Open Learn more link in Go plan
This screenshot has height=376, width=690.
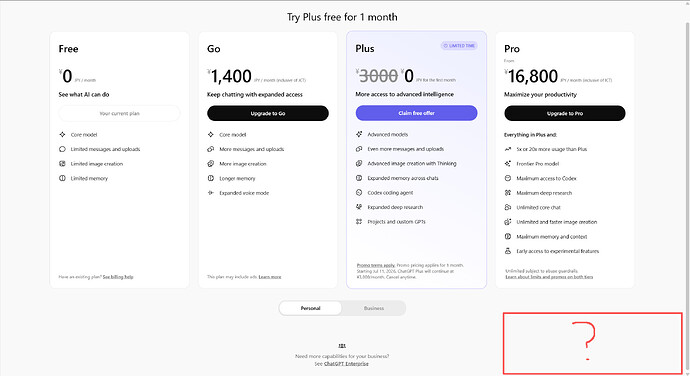(x=270, y=277)
